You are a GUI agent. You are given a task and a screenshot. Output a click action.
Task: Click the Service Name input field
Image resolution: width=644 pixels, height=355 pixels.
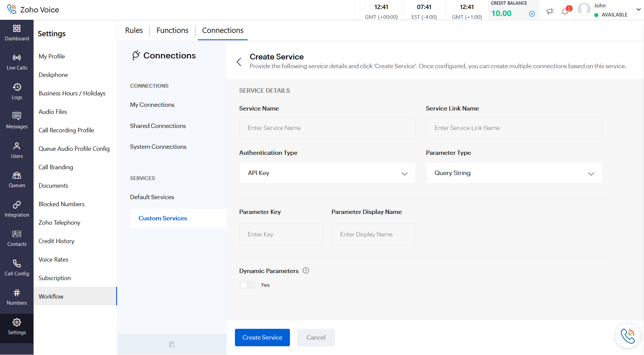coord(327,128)
